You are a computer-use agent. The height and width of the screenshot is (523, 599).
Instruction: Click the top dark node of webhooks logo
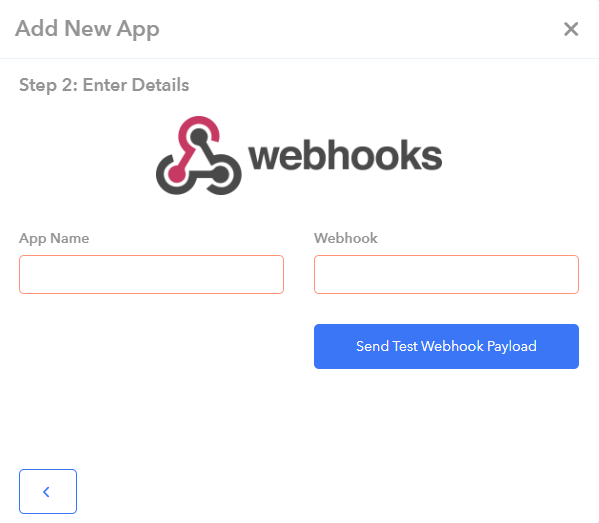(199, 136)
